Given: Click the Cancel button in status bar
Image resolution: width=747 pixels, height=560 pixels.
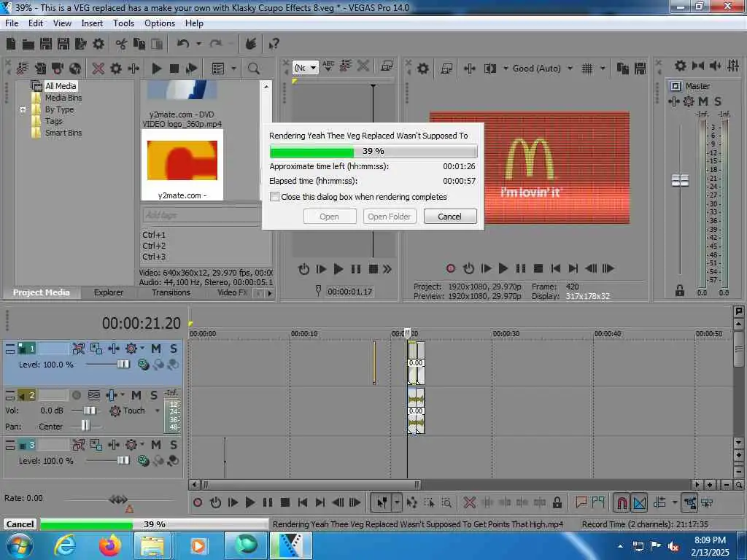Looking at the screenshot, I should tap(20, 524).
